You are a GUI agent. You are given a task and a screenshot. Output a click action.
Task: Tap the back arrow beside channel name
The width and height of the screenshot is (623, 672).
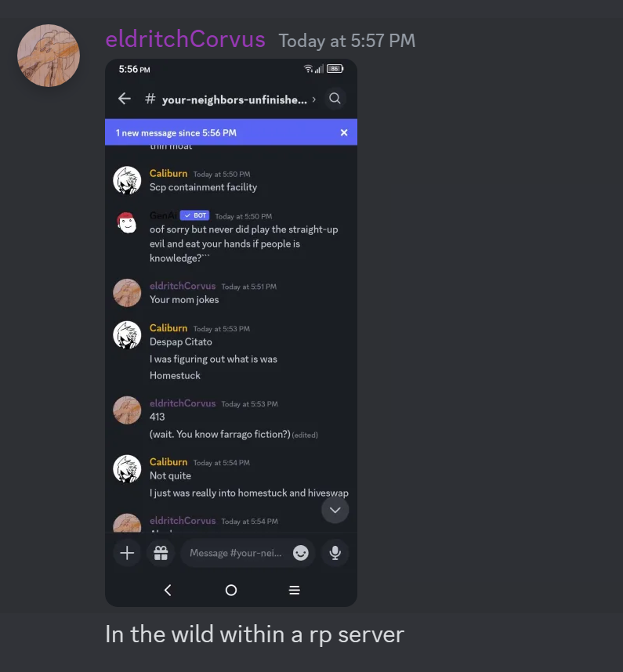pos(125,99)
